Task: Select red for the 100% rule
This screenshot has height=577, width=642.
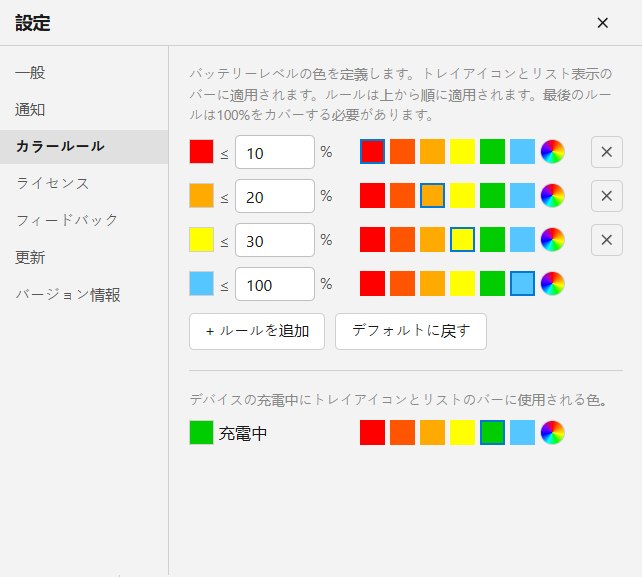Action: pyautogui.click(x=372, y=283)
